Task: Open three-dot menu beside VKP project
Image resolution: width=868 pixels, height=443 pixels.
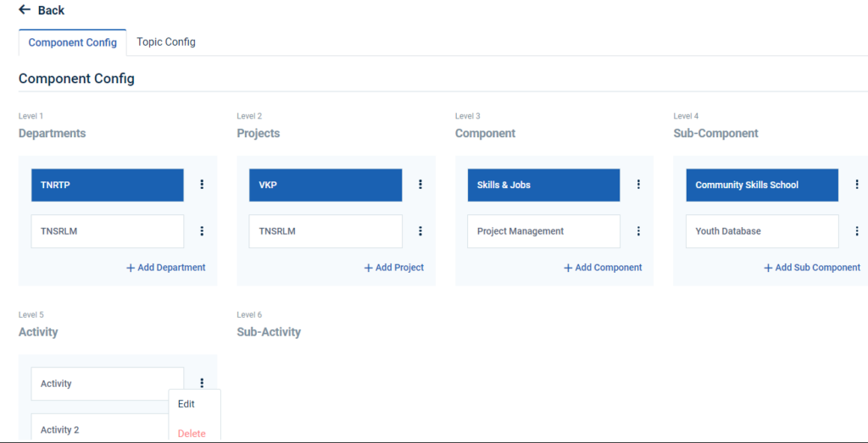Action: (420, 185)
